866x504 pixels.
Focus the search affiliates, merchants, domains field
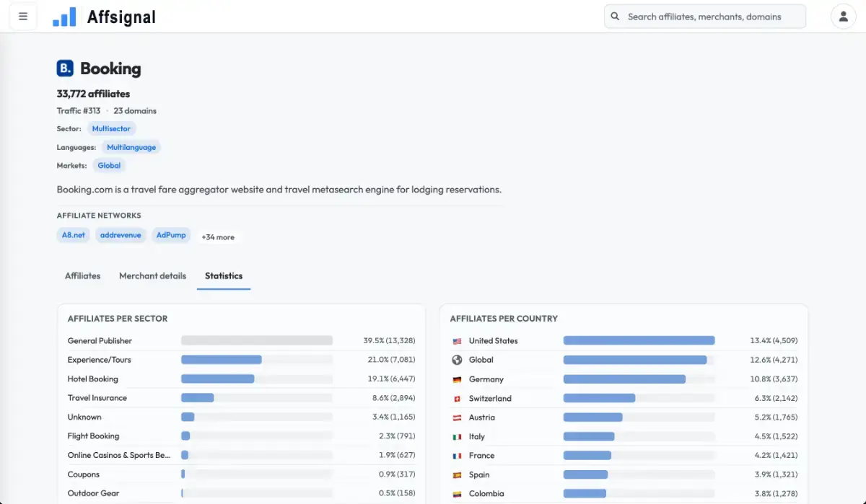point(705,16)
